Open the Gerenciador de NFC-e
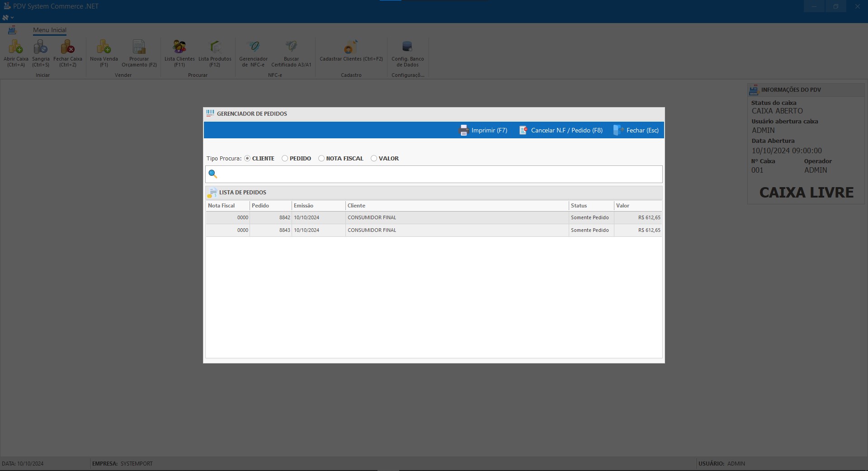 tap(253, 47)
